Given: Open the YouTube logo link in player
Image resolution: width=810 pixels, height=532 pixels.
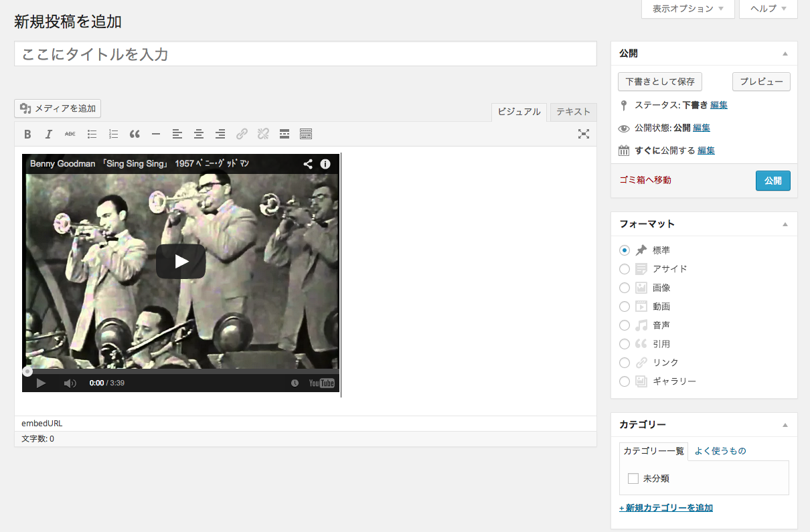Looking at the screenshot, I should click(322, 383).
